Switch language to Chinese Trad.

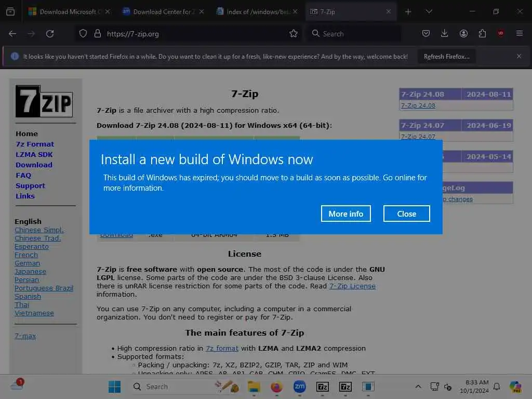click(x=37, y=238)
